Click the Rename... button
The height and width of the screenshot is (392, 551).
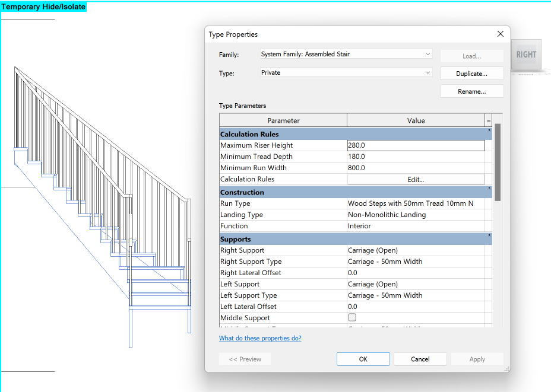click(471, 91)
